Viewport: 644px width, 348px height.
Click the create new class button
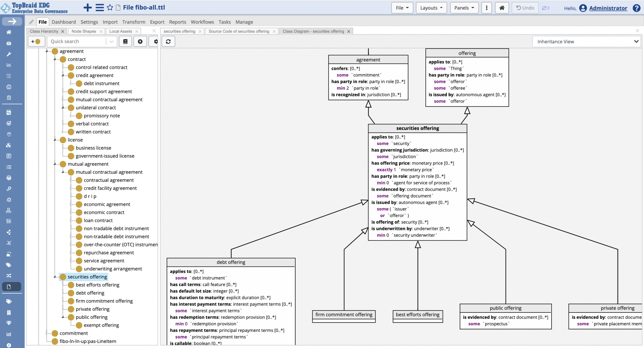click(36, 42)
